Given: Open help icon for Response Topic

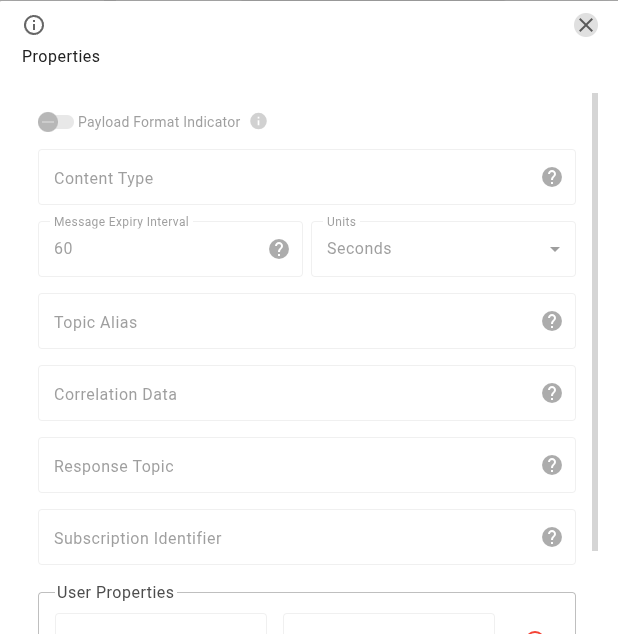Looking at the screenshot, I should [x=552, y=465].
